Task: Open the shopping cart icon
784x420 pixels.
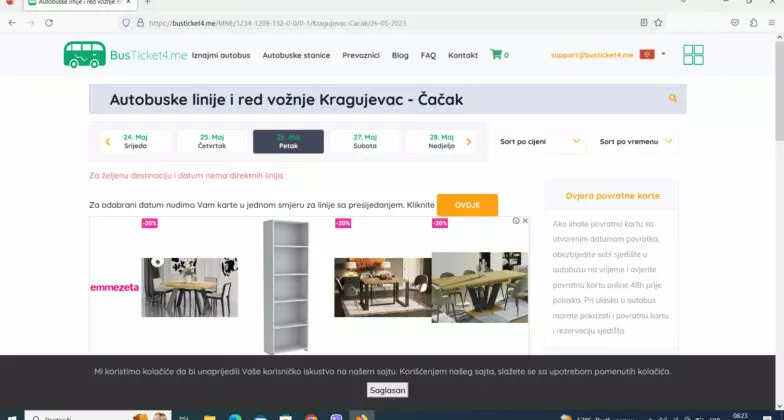Action: point(496,55)
